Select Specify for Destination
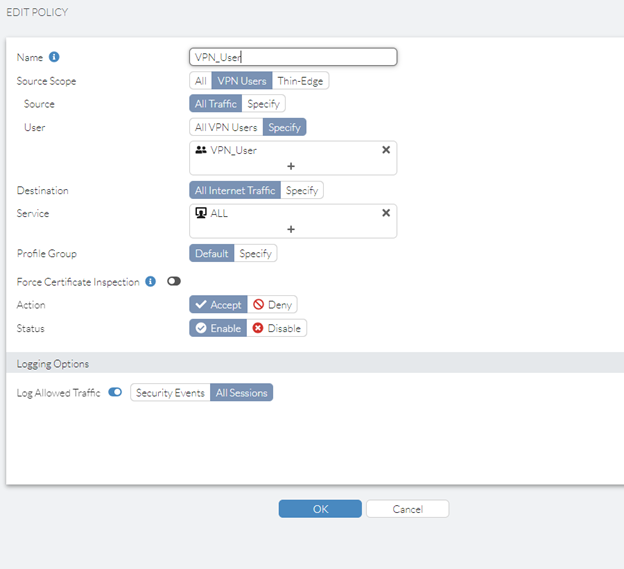Viewport: 624px width, 569px height. click(302, 190)
